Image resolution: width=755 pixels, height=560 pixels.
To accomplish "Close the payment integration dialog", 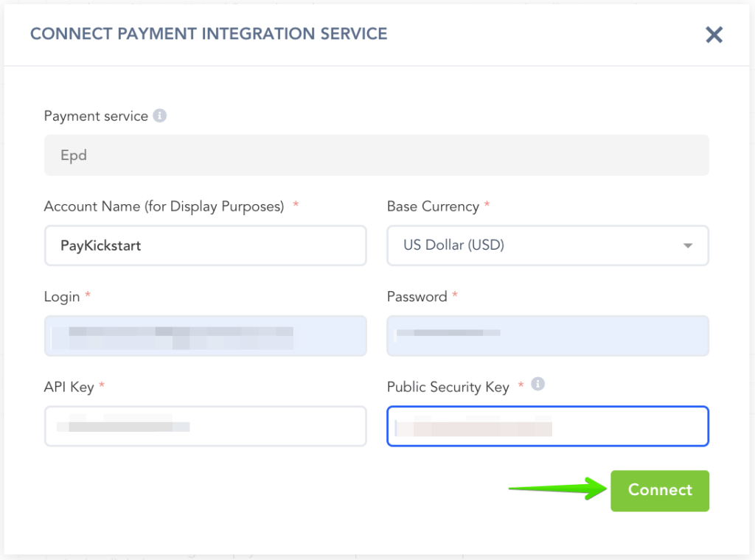I will 714,35.
